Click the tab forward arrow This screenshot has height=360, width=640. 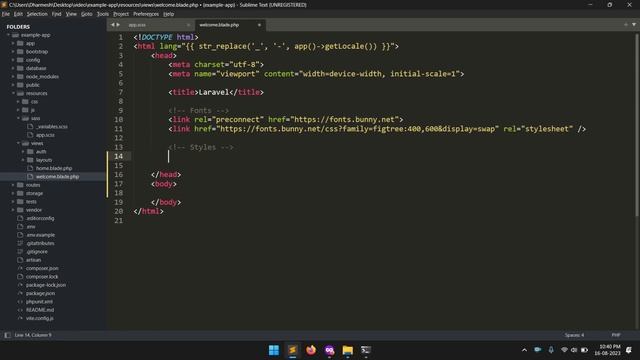(x=118, y=25)
